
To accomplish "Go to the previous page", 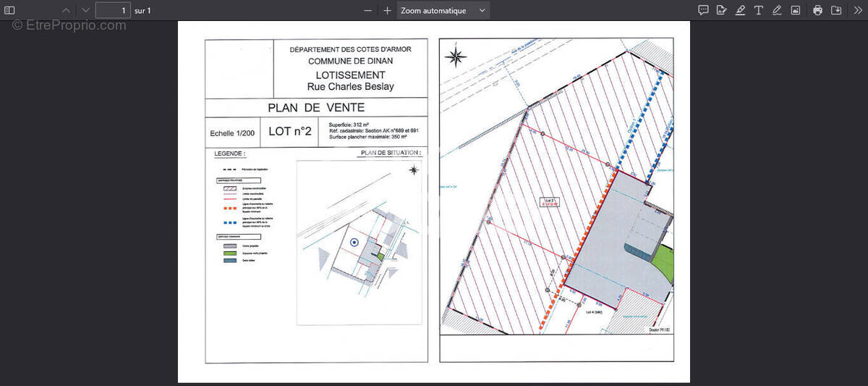I will (66, 10).
